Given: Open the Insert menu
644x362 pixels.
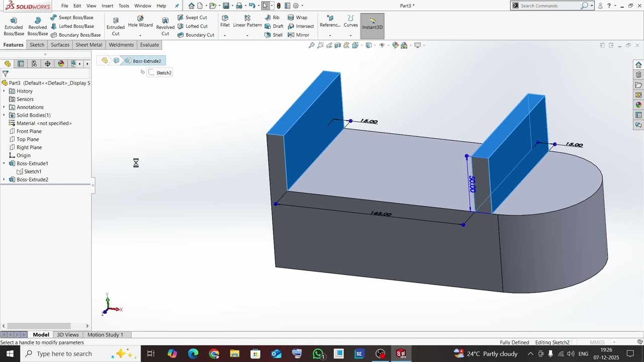Looking at the screenshot, I should coord(107,6).
